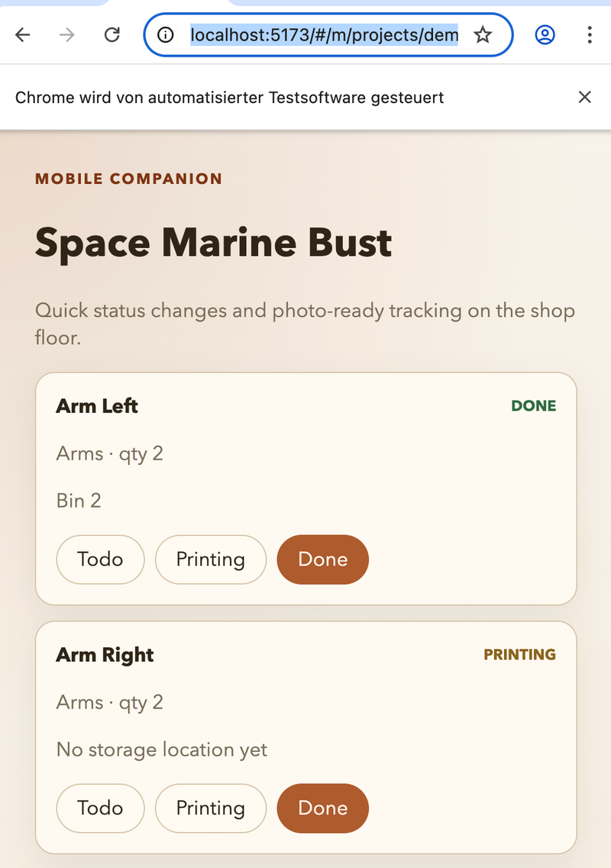Click the browser back arrow
The image size is (611, 868).
tap(23, 34)
